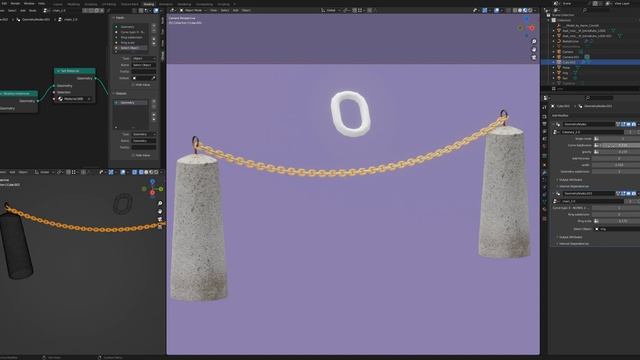Open the Material properties tab

(x=544, y=209)
